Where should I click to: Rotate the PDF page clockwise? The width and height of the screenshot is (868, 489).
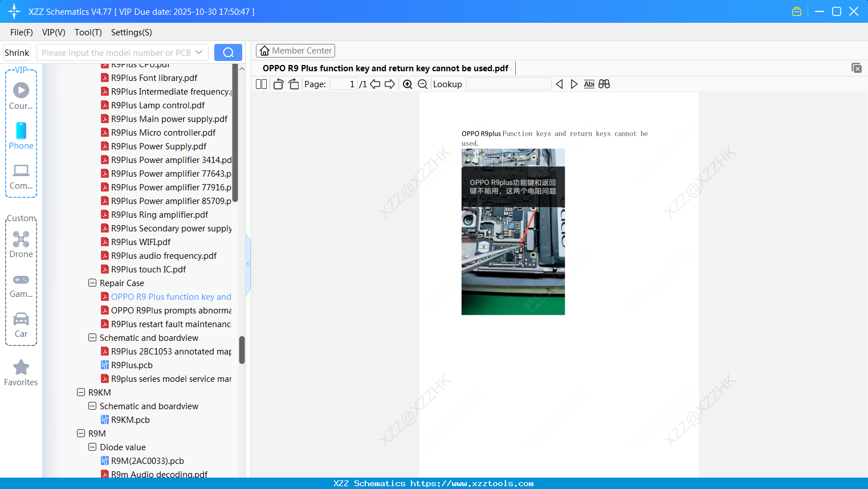coord(294,84)
